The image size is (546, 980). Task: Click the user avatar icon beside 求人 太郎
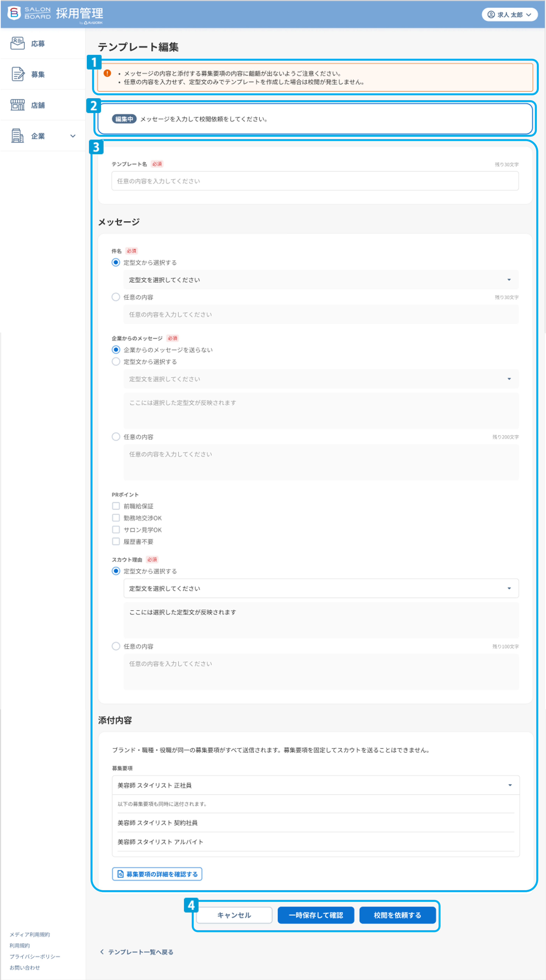491,14
